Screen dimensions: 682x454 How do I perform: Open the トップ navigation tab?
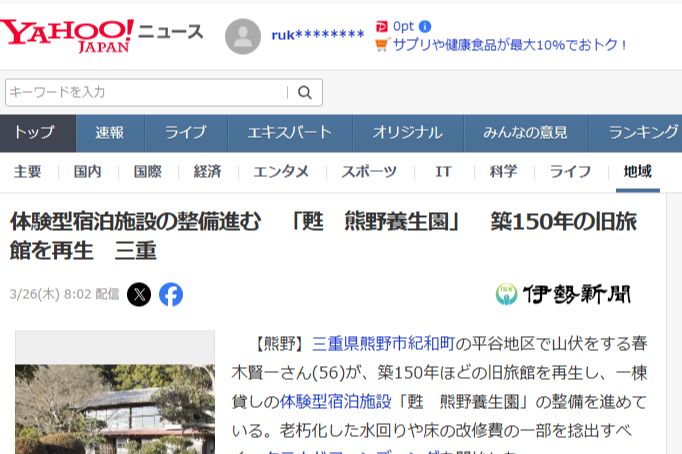pos(35,133)
